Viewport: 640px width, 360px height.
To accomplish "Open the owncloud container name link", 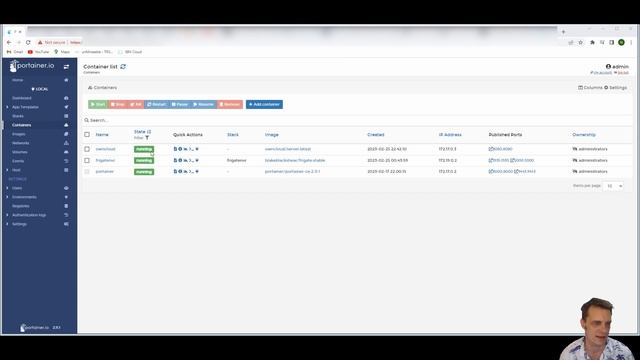I will pos(105,149).
